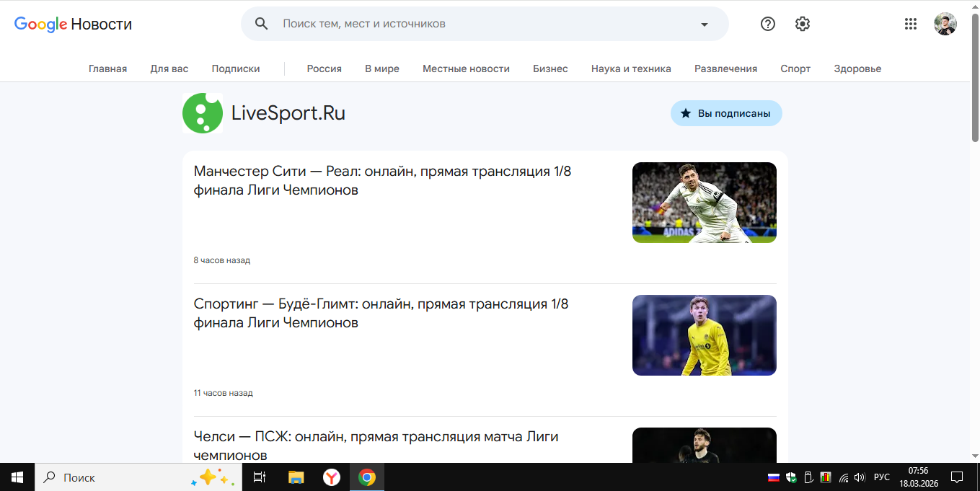Viewport: 980px width, 491px height.
Task: Open the Google account avatar
Action: (945, 24)
